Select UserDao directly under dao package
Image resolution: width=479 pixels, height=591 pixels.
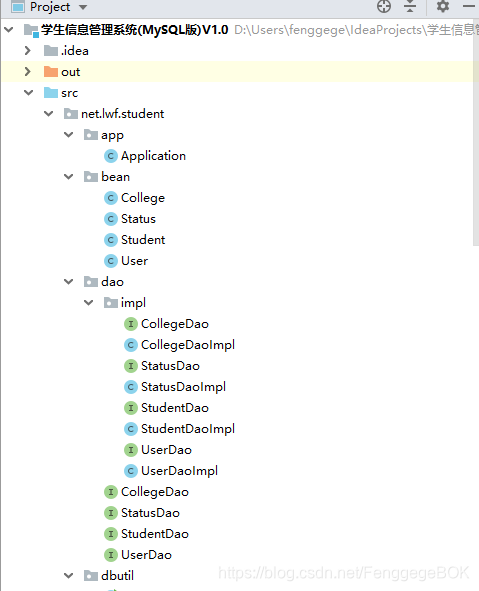[146, 555]
